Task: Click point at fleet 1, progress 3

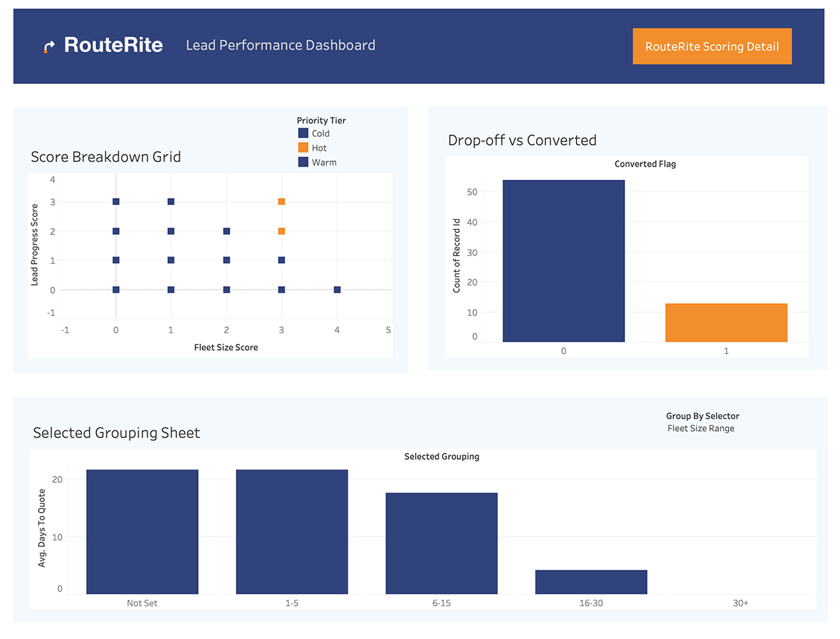Action: click(171, 202)
